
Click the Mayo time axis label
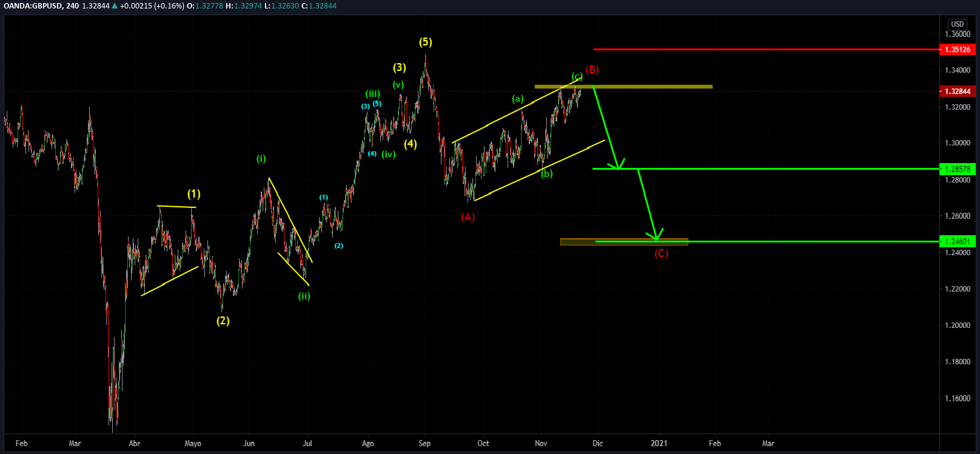pyautogui.click(x=193, y=444)
